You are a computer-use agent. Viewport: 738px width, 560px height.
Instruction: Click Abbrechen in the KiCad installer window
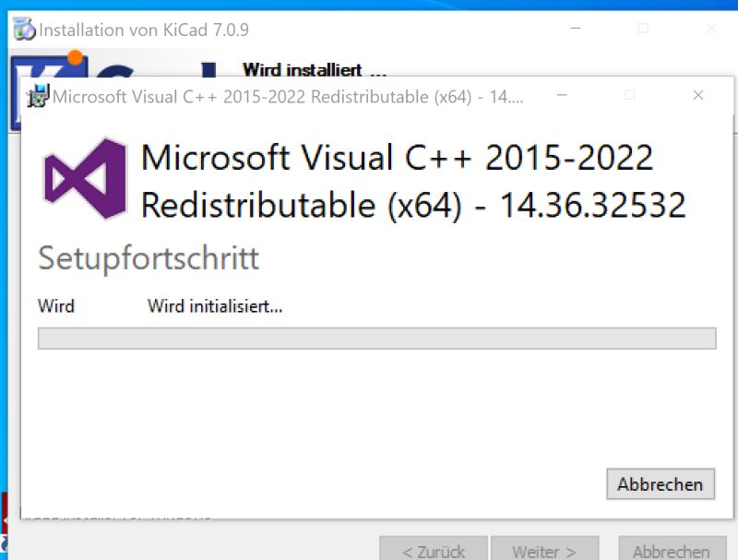coord(673,550)
